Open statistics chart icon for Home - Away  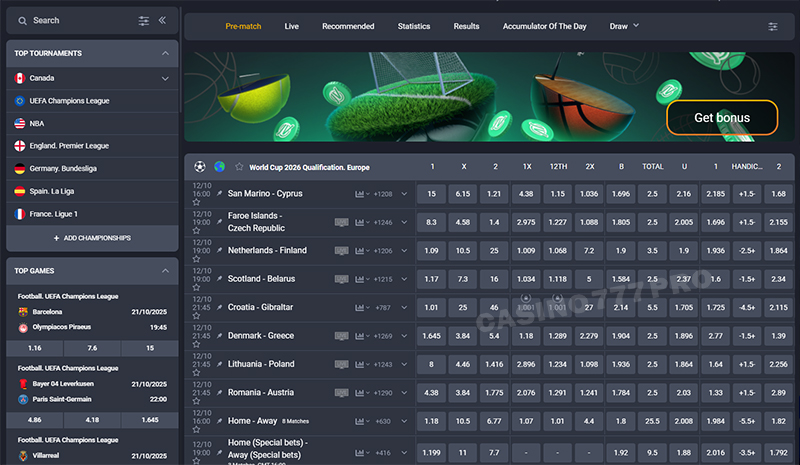[x=362, y=422]
